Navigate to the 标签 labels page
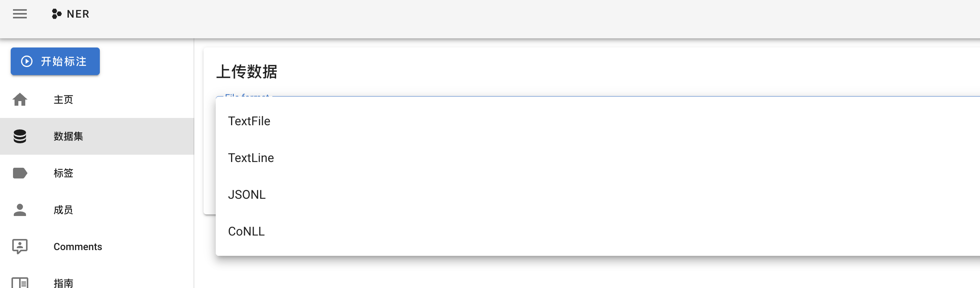The width and height of the screenshot is (980, 288). point(63,173)
